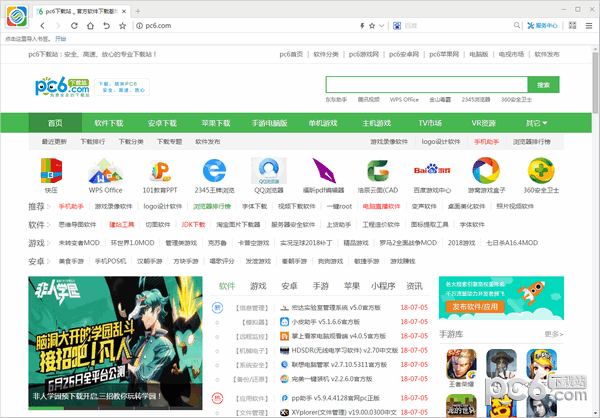The width and height of the screenshot is (600, 418).
Task: Open the 单机游戏 navigation item
Action: (323, 123)
